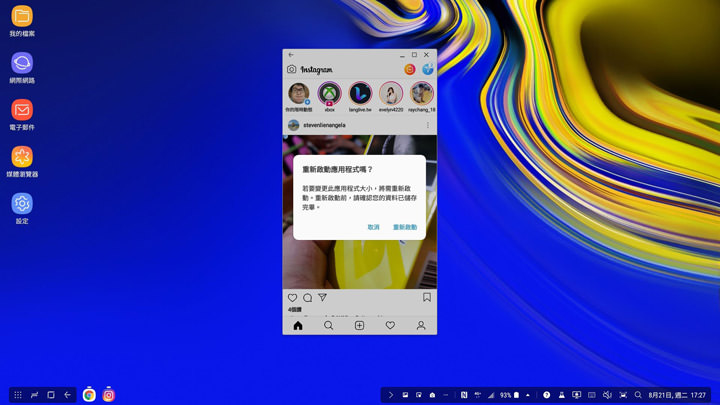The width and height of the screenshot is (720, 405).
Task: Open the Settings desktop icon
Action: point(22,204)
